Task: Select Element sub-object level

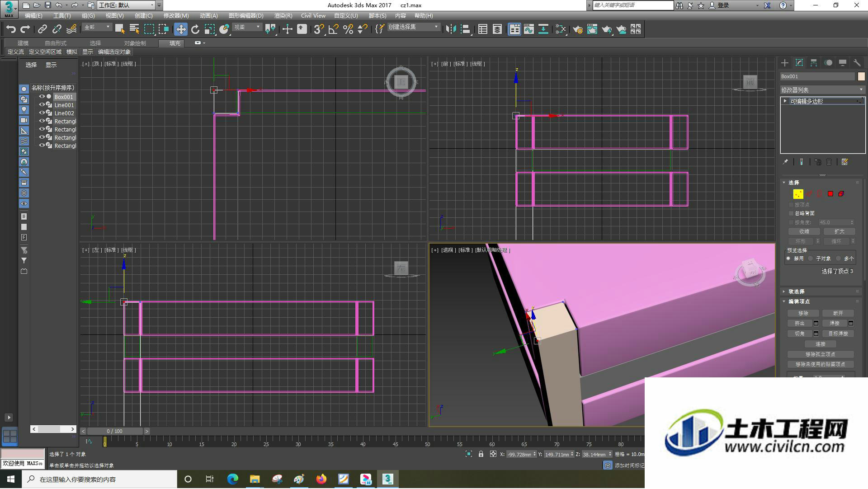Action: coord(841,194)
